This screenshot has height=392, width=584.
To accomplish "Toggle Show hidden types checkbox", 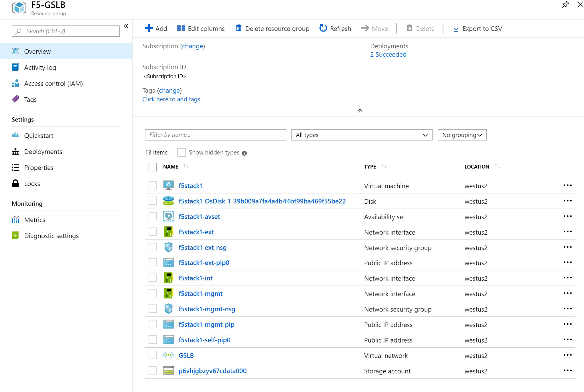I will [x=182, y=152].
